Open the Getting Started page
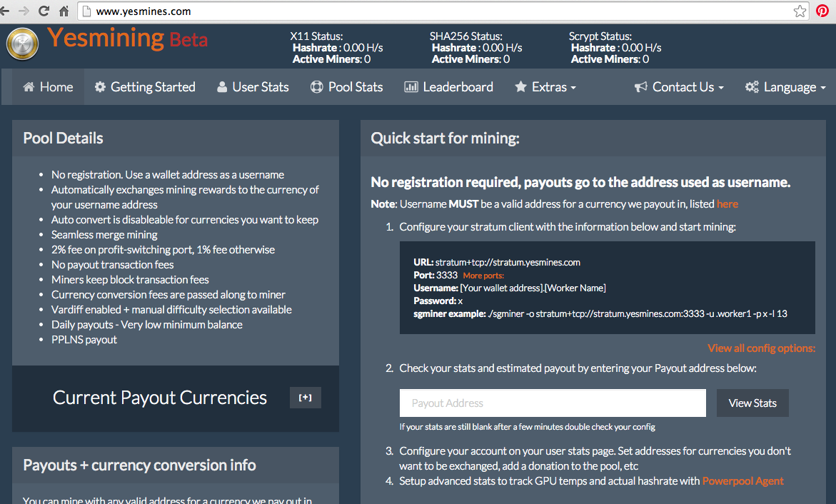Screen dimensions: 836x504 145,87
